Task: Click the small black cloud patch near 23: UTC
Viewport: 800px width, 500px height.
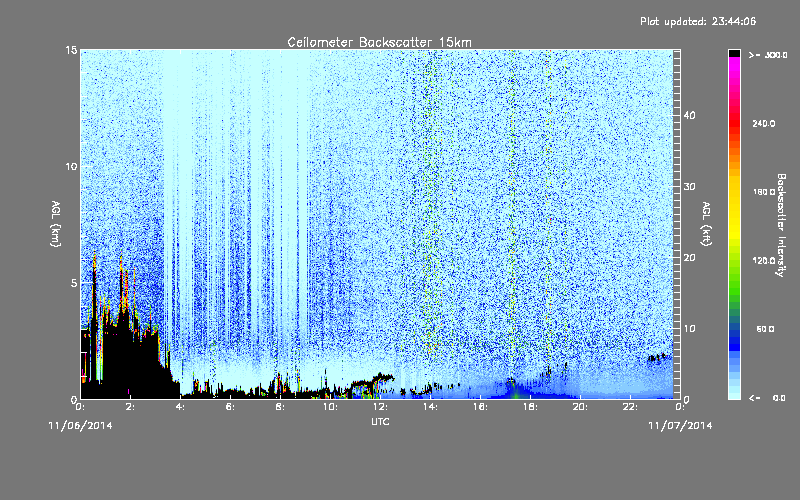Action: [x=657, y=358]
